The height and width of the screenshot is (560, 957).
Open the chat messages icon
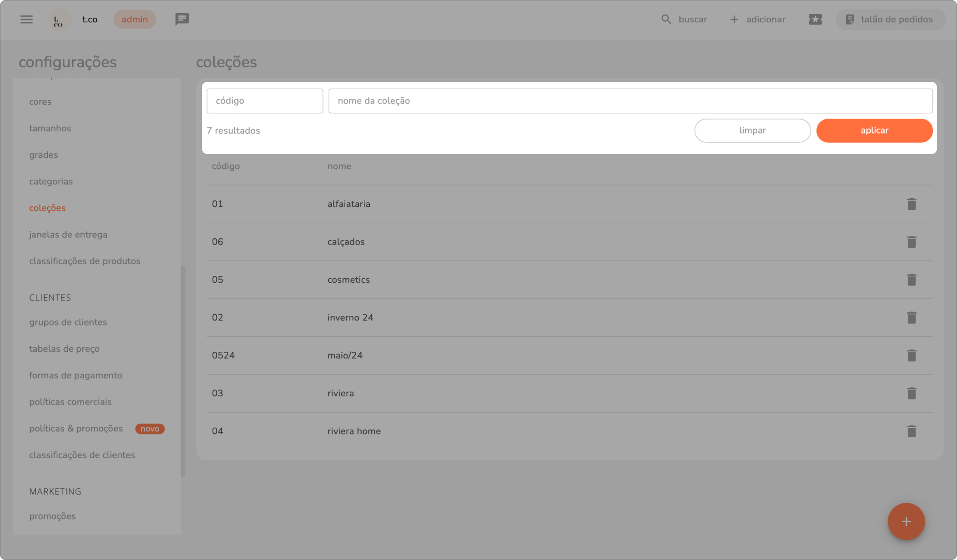pos(182,19)
